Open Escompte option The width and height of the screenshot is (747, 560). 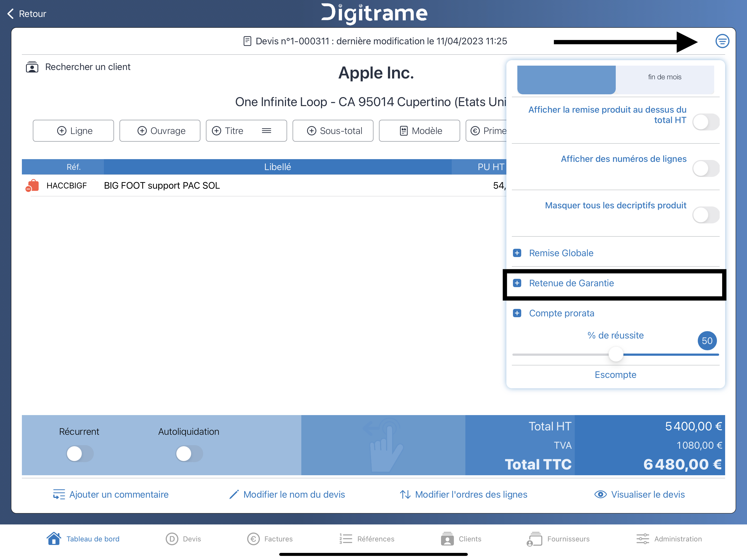[615, 375]
